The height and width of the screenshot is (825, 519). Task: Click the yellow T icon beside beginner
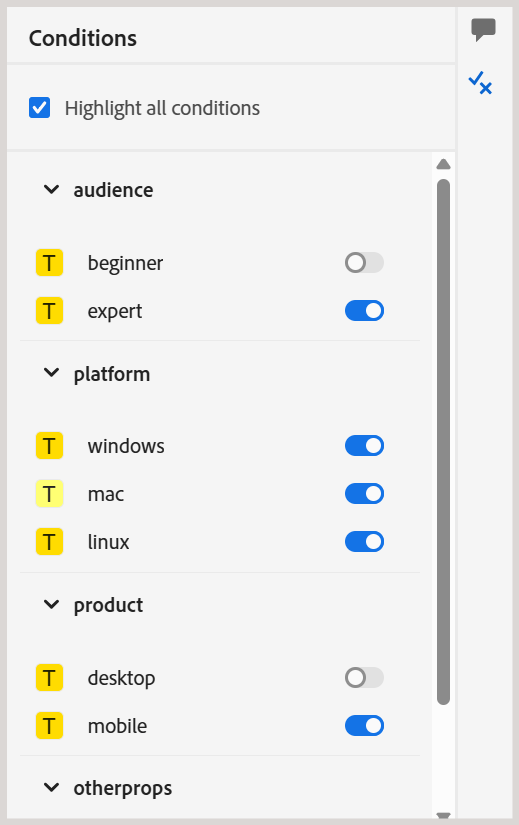[x=49, y=263]
